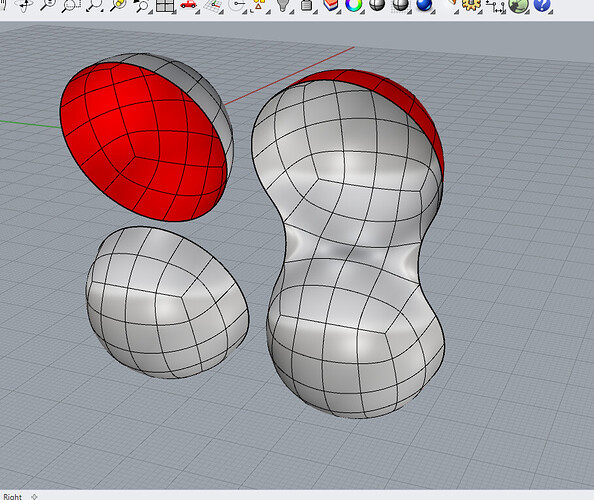Open the Layers stack icon
The height and width of the screenshot is (500, 594).
(331, 5)
